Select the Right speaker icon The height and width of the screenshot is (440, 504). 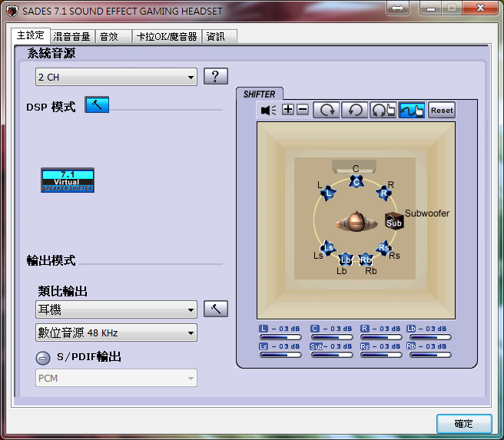384,193
